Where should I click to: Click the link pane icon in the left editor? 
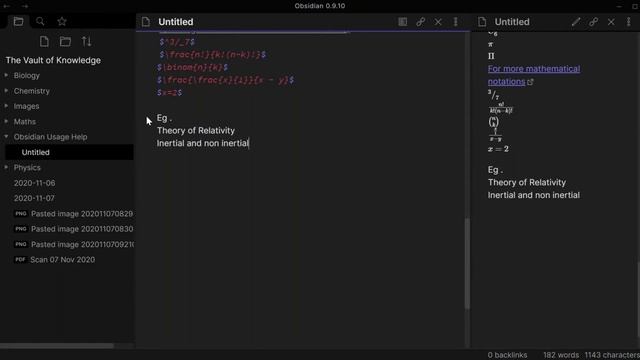(420, 22)
